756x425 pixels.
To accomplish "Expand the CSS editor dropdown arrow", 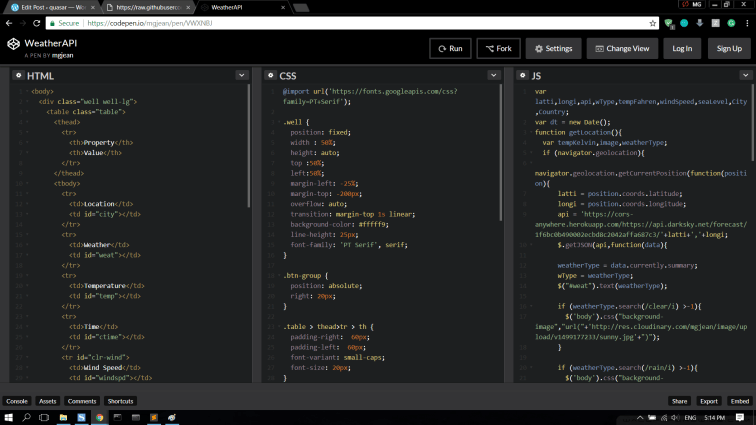I will click(494, 76).
